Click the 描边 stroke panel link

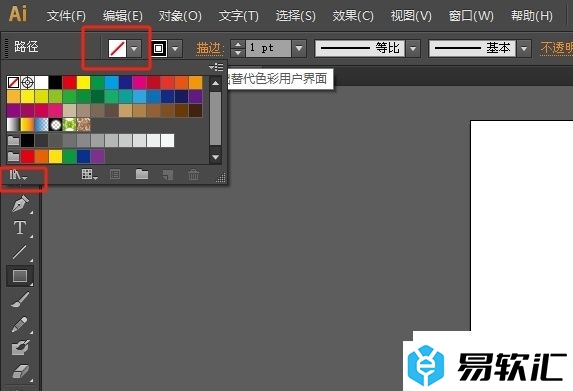209,48
